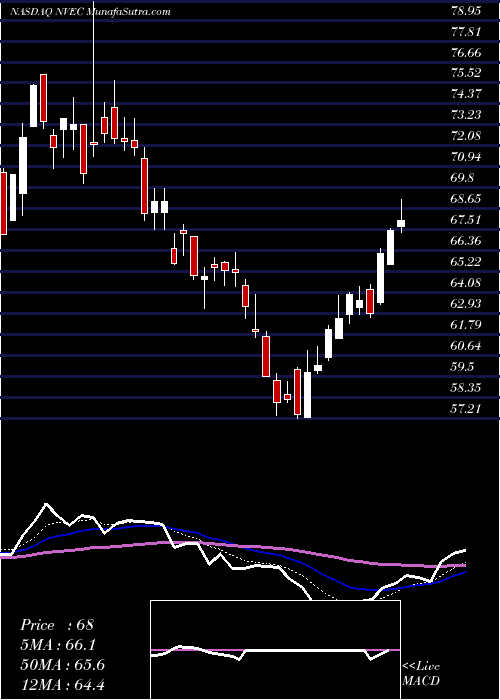This screenshot has width=500, height=700.
Task: Click the 69.8 price axis label
Action: (x=463, y=178)
